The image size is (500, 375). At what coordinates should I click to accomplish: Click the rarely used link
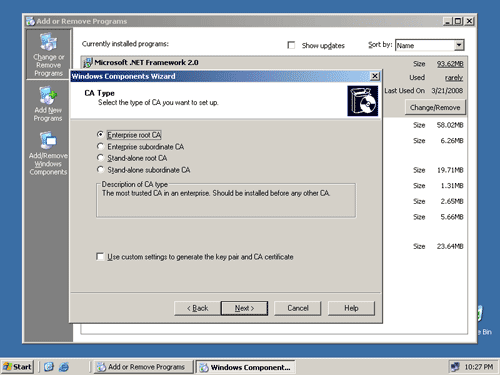454,78
